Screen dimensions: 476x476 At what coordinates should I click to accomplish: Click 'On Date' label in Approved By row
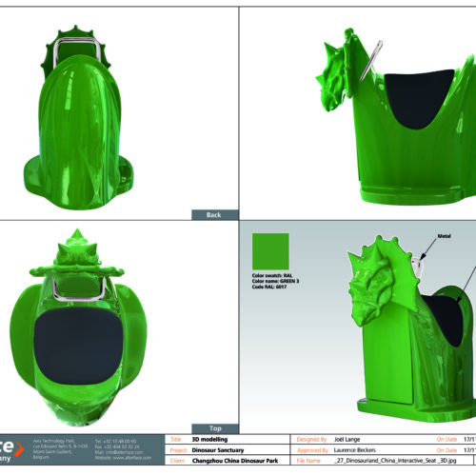pos(446,450)
